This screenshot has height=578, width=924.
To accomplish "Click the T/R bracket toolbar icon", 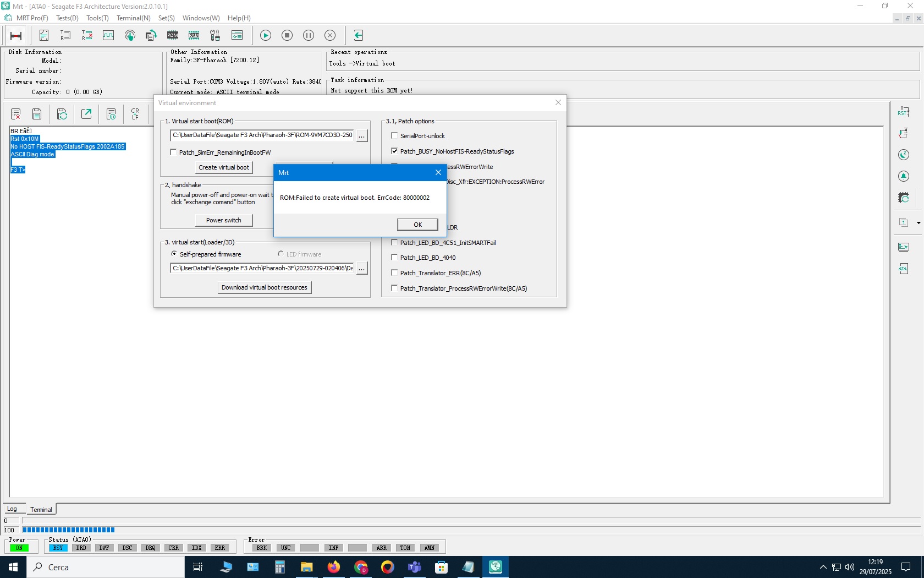I will click(65, 35).
